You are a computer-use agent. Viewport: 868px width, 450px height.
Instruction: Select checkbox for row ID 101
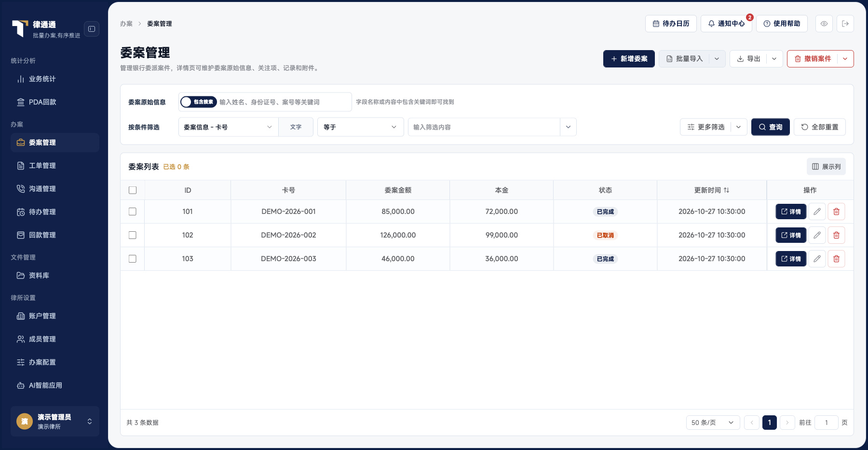click(133, 212)
